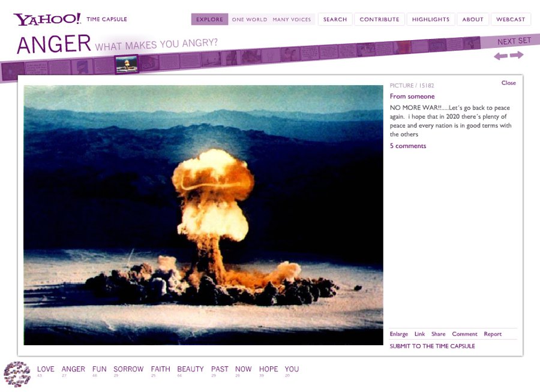Switch to Many Voices view
540x392 pixels.
click(292, 19)
